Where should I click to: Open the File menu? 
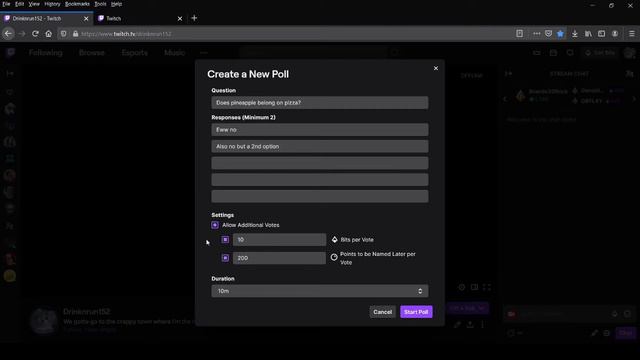(x=6, y=4)
